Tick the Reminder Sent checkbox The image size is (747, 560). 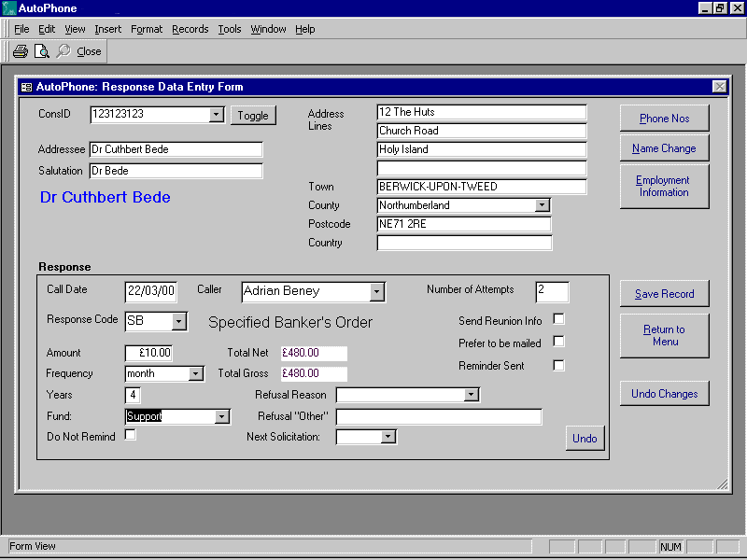coord(558,365)
